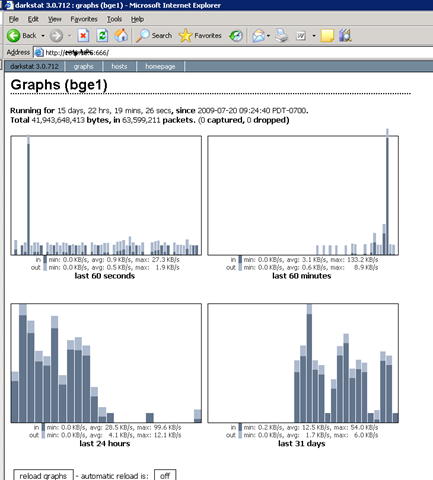
Task: Click the reload graphs button
Action: click(x=43, y=475)
